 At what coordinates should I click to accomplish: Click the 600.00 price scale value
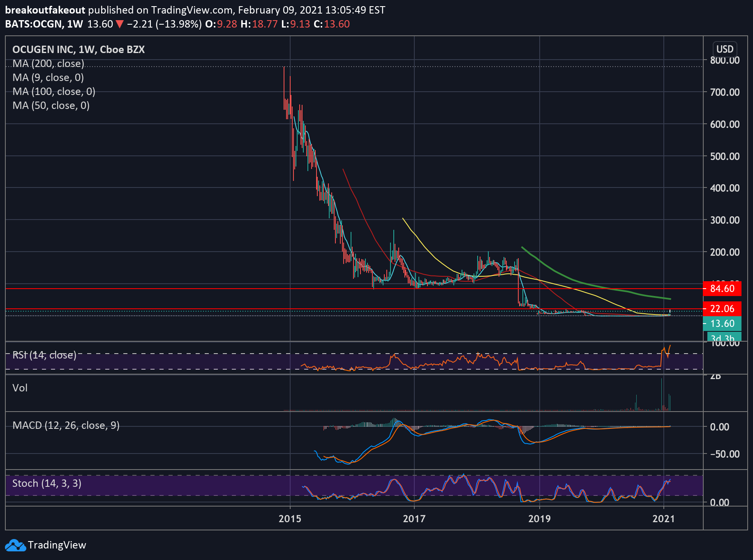(725, 124)
